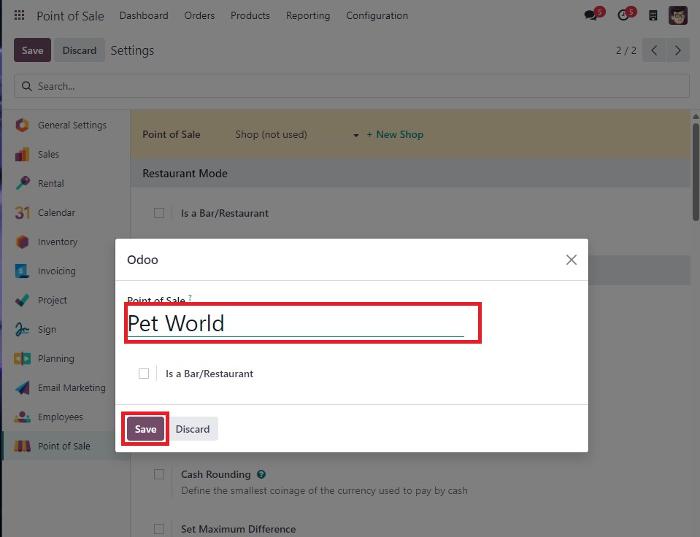Enable Set Maximum Difference checkbox
700x537 pixels.
click(x=159, y=529)
